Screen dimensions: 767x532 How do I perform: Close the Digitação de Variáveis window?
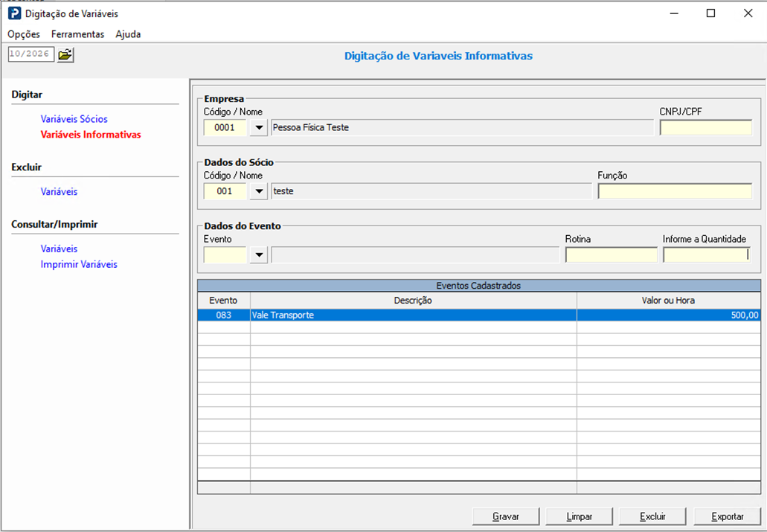click(748, 13)
